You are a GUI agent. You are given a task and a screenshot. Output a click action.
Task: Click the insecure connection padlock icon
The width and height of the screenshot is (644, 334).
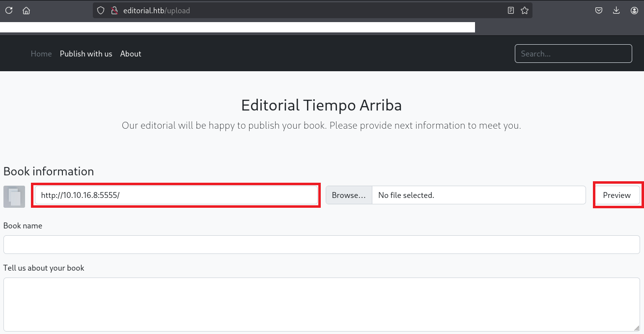pyautogui.click(x=114, y=10)
